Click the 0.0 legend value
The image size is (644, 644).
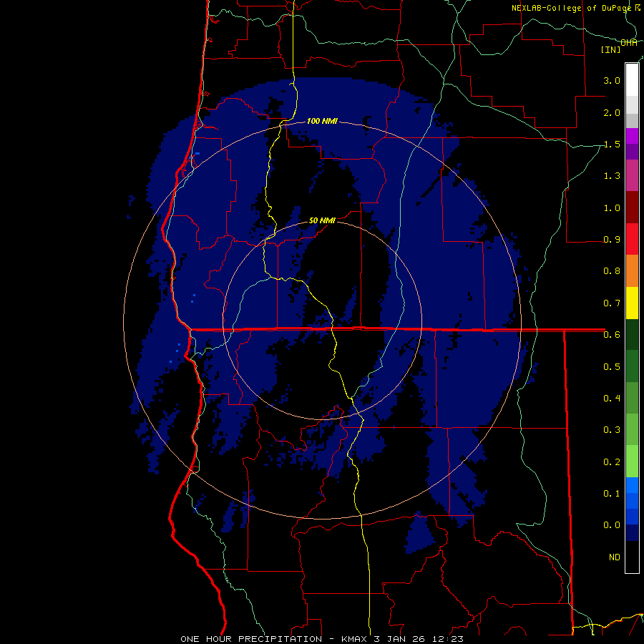point(612,525)
